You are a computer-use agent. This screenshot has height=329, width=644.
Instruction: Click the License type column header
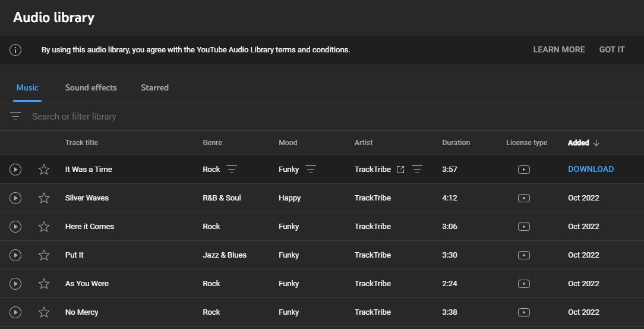click(x=526, y=143)
